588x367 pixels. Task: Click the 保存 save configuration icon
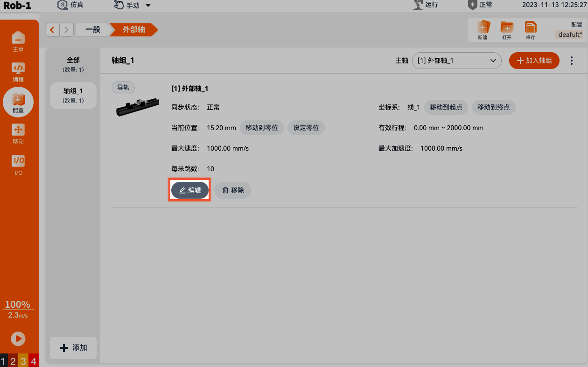click(x=531, y=30)
